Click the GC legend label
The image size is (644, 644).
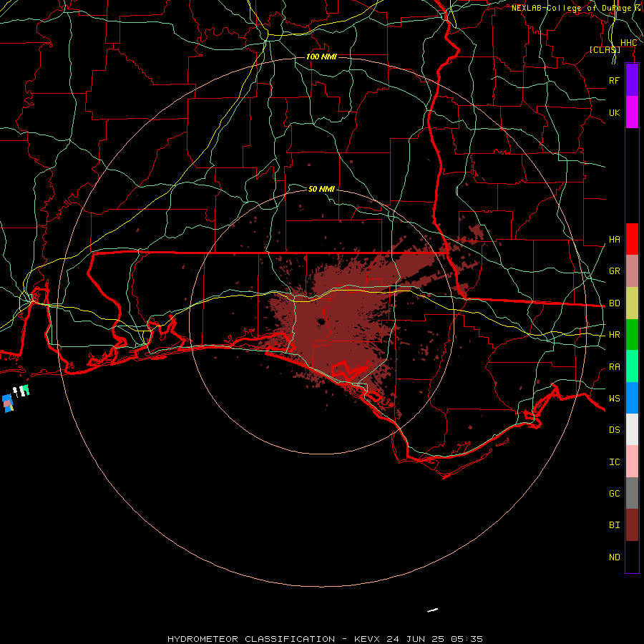tap(614, 493)
